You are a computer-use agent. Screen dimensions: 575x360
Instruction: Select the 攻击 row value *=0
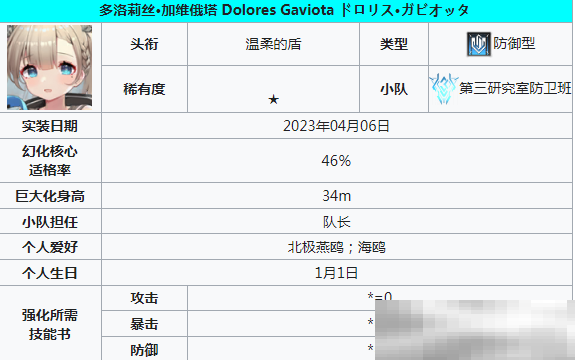380,296
